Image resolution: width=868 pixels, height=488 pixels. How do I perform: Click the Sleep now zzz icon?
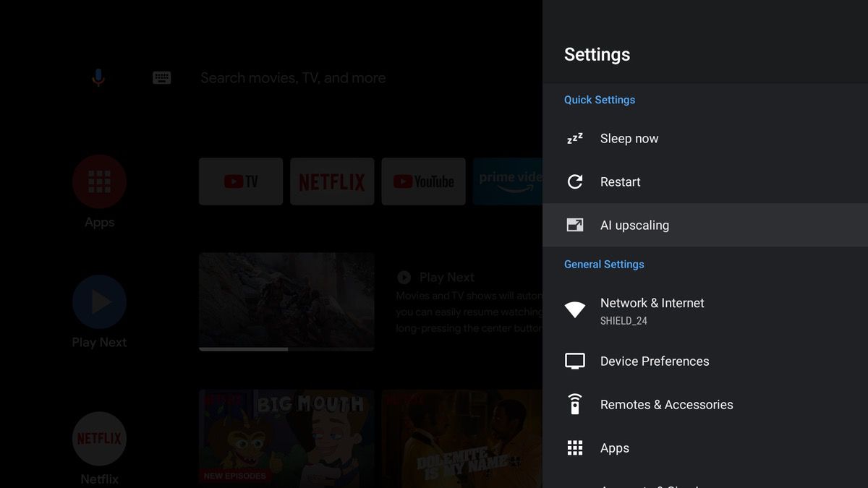[575, 139]
